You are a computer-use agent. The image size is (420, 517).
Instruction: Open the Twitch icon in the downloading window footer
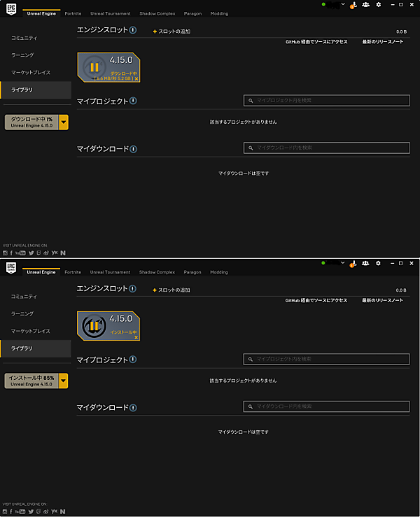click(39, 253)
